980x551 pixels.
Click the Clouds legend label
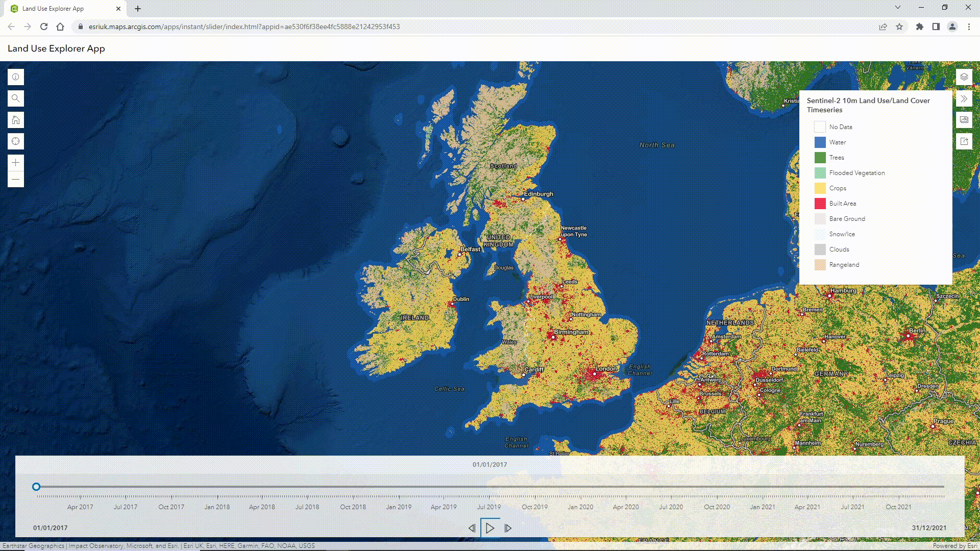coord(839,249)
